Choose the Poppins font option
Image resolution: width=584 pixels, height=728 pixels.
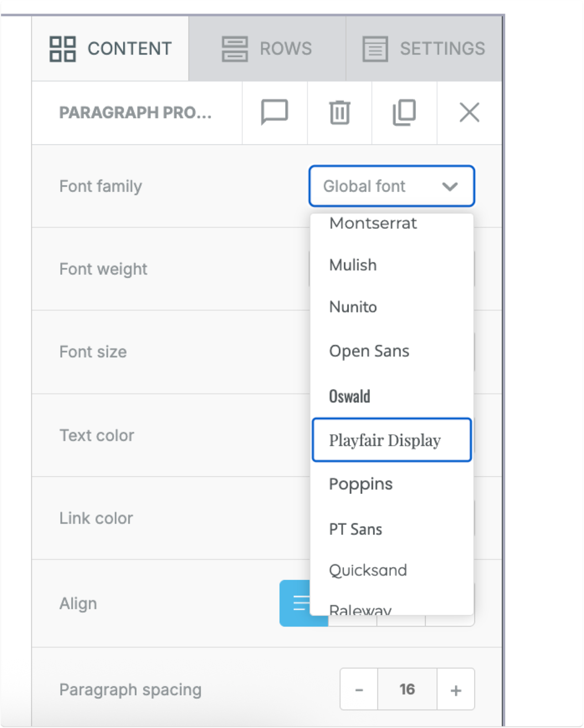[x=361, y=484]
